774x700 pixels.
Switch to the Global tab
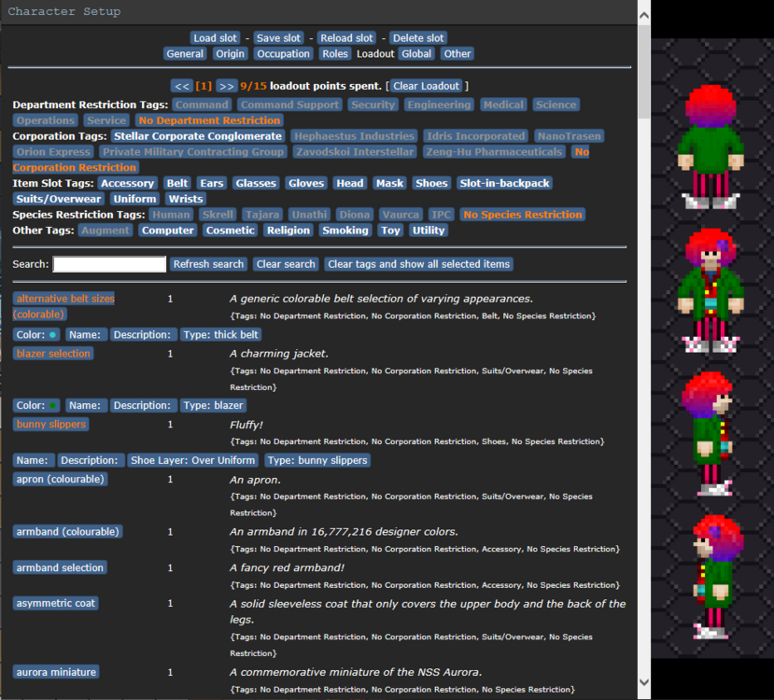[x=416, y=53]
